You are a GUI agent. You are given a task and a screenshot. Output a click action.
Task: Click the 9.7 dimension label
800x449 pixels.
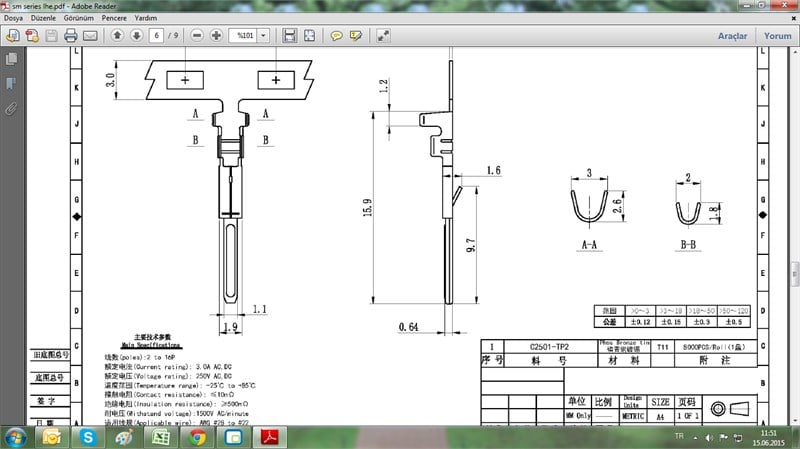(470, 245)
